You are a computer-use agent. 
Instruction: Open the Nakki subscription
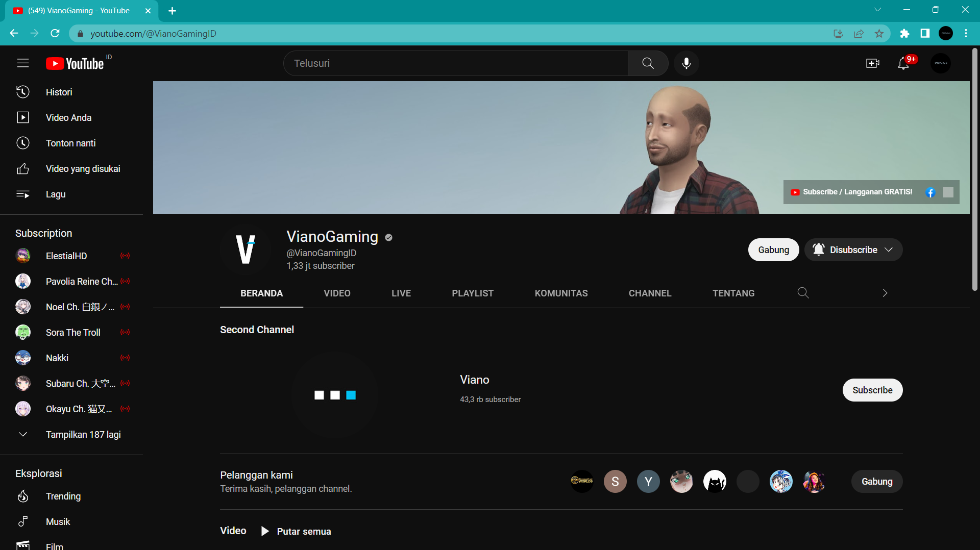tap(71, 358)
